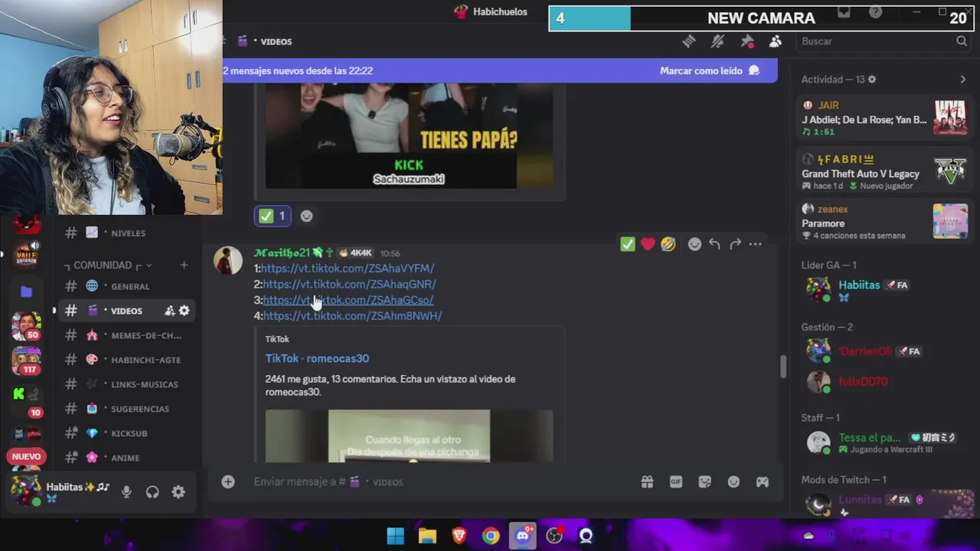This screenshot has height=551, width=980.
Task: Toggle the checkmark reaction with count 1
Action: coord(272,217)
